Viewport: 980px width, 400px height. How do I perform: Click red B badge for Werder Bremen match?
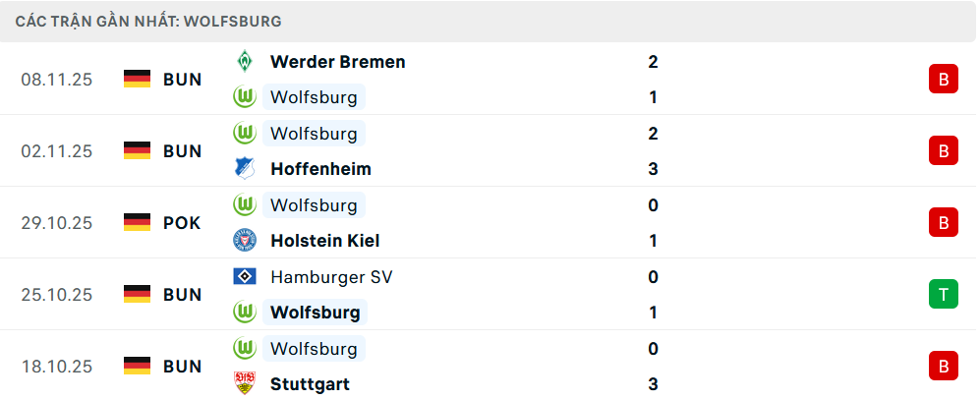943,80
